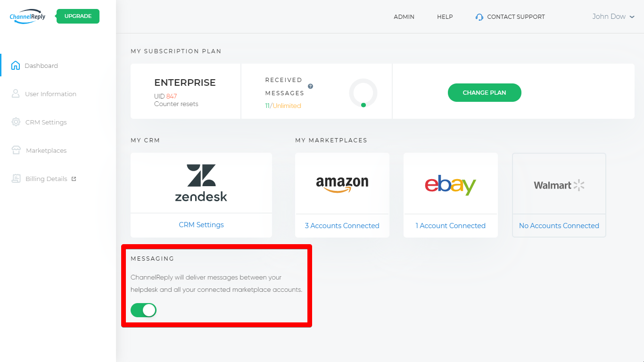Click the ChannelReply logo
Image resolution: width=644 pixels, height=362 pixels.
point(27,16)
